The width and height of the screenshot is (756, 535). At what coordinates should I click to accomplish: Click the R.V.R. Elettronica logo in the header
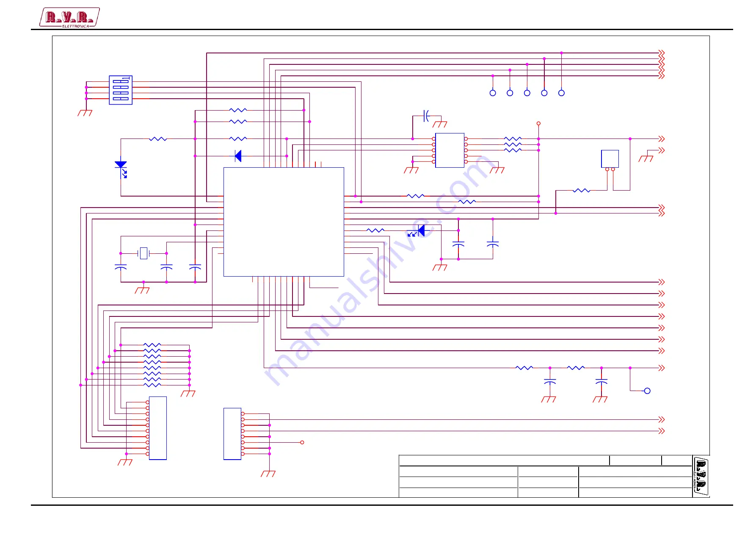pyautogui.click(x=70, y=18)
